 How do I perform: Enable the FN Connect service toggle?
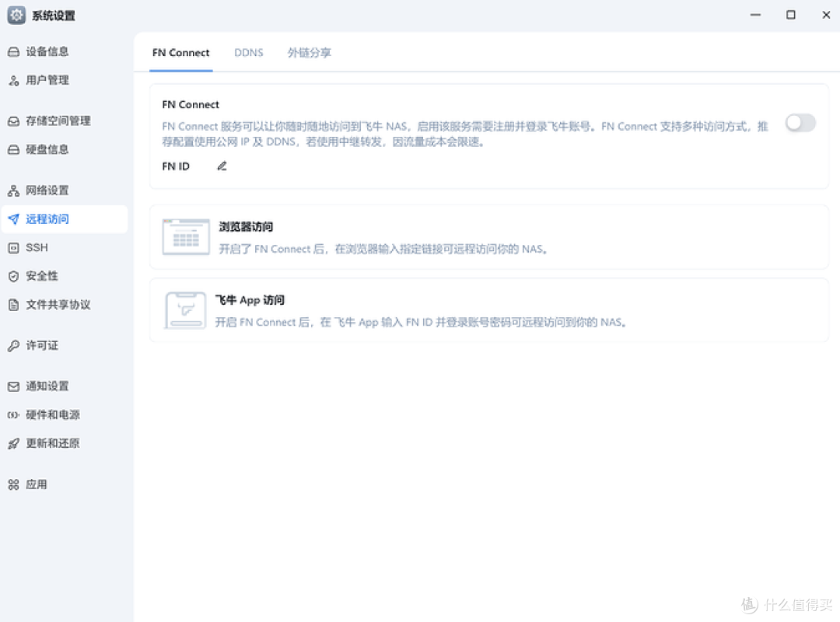tap(800, 123)
